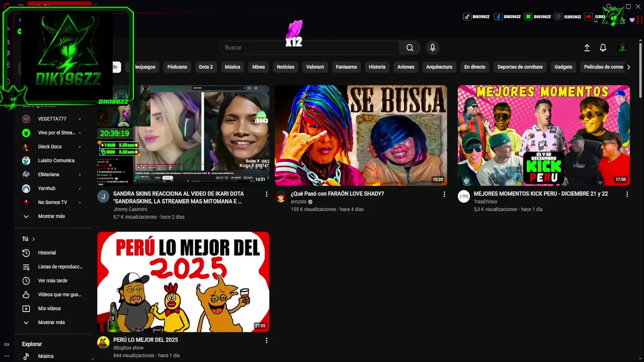
Task: Open title PERÚ LO MEJOR DEL 2025
Action: click(145, 340)
